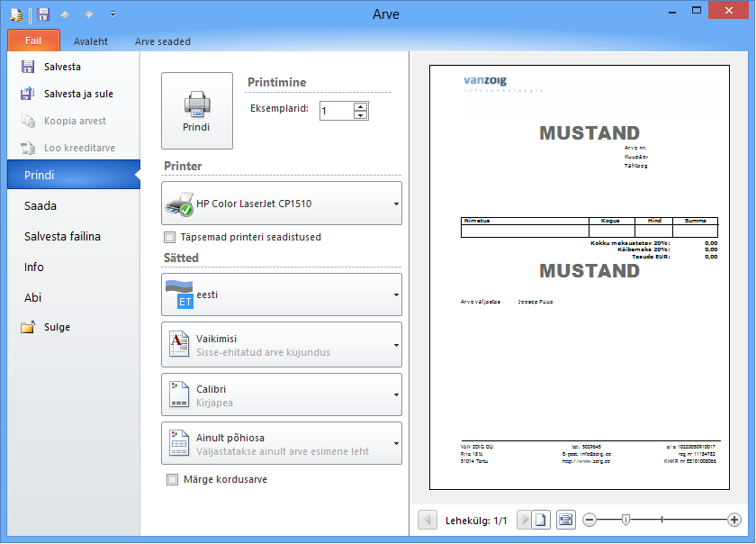This screenshot has height=544, width=756.
Task: Click the Koopia arvest icon
Action: (28, 121)
